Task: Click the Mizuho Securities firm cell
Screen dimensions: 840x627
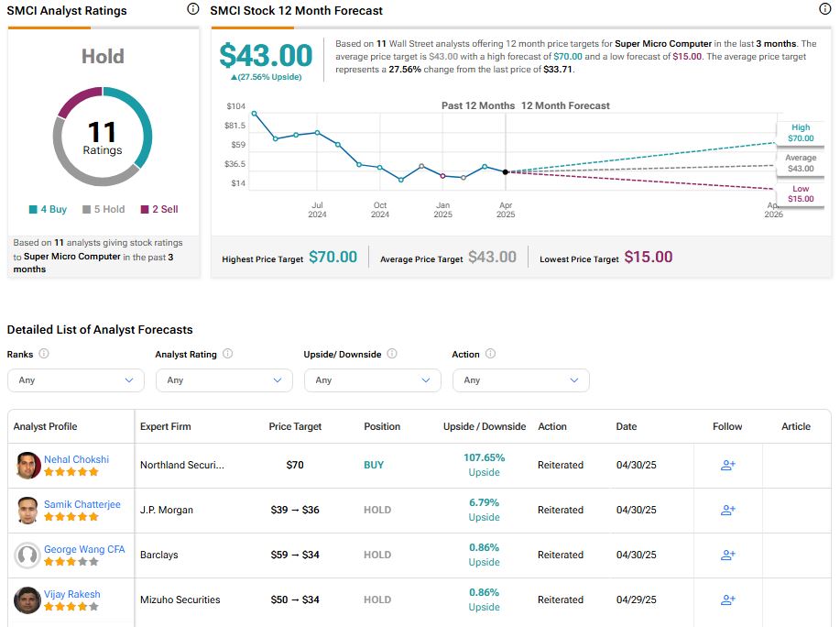Action: click(x=180, y=600)
